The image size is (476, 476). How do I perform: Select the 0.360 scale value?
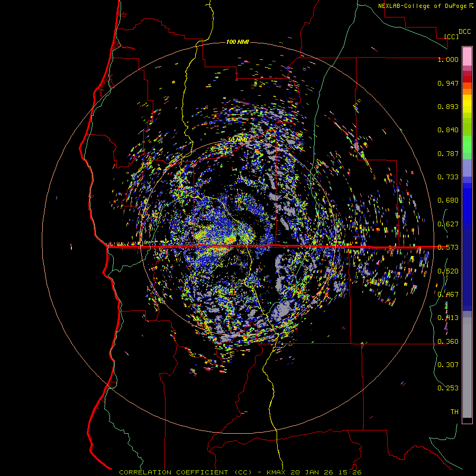pyautogui.click(x=448, y=342)
